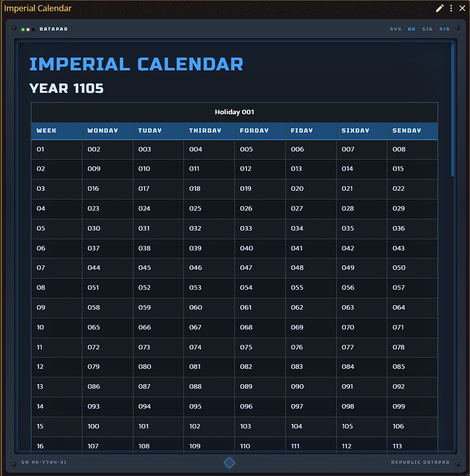Select day 025 cell

(x=209, y=209)
